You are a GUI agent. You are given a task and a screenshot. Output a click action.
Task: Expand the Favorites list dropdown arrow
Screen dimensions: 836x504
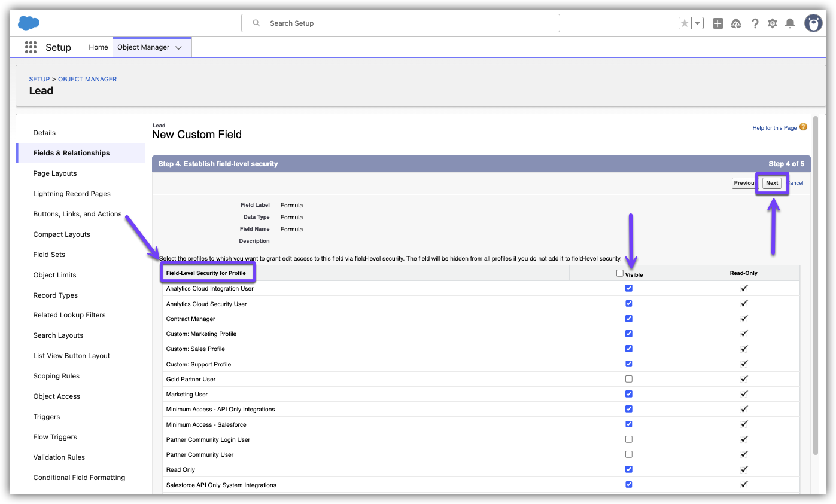click(x=697, y=23)
